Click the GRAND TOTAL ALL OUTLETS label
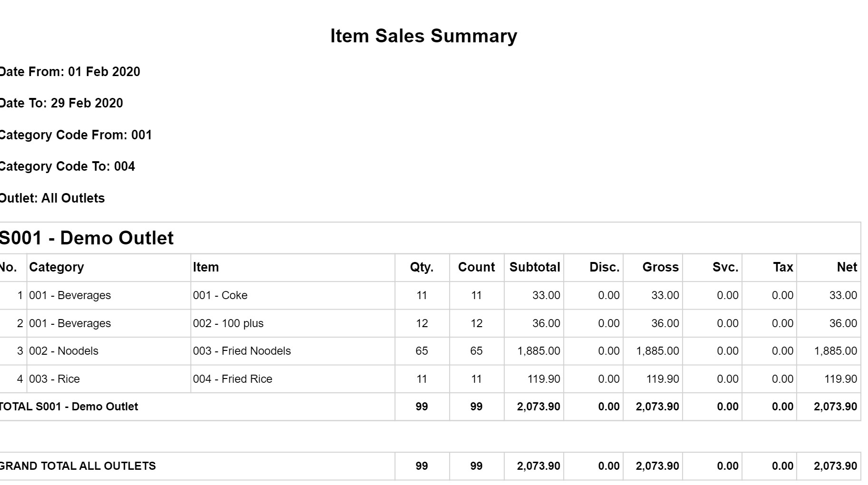 tap(77, 466)
